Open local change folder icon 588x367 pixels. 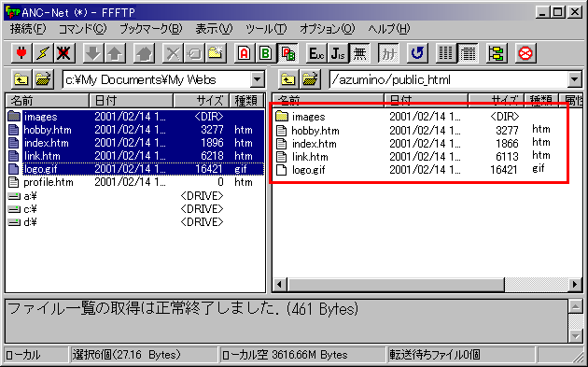coord(43,79)
